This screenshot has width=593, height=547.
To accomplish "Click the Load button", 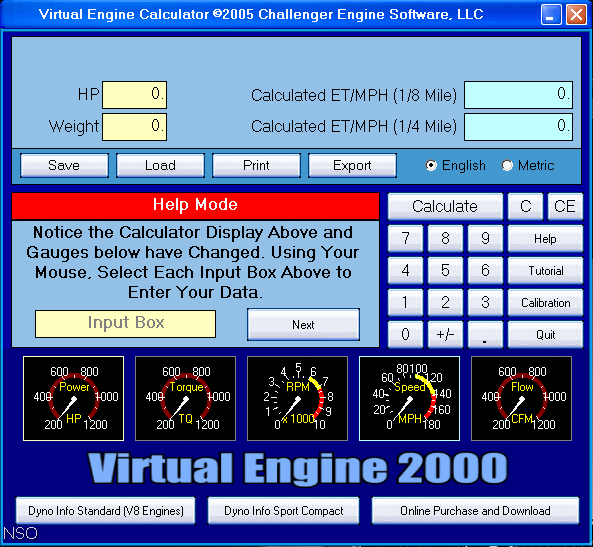I will (160, 165).
